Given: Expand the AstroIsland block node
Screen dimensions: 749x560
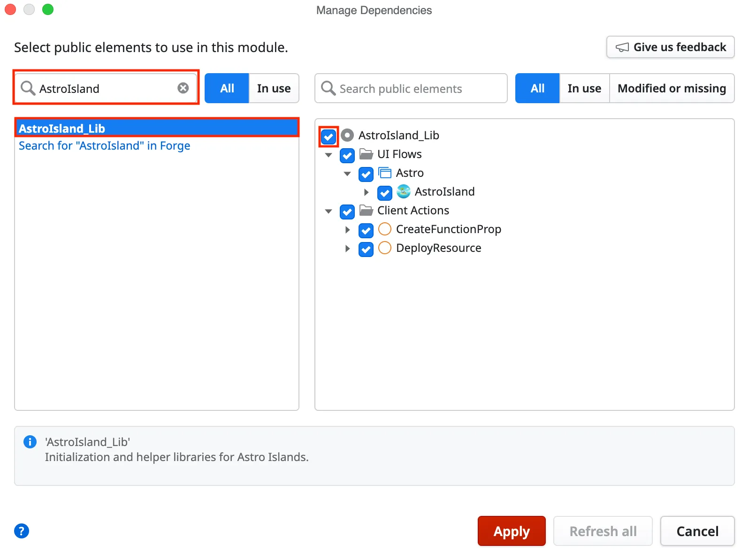Looking at the screenshot, I should 366,192.
